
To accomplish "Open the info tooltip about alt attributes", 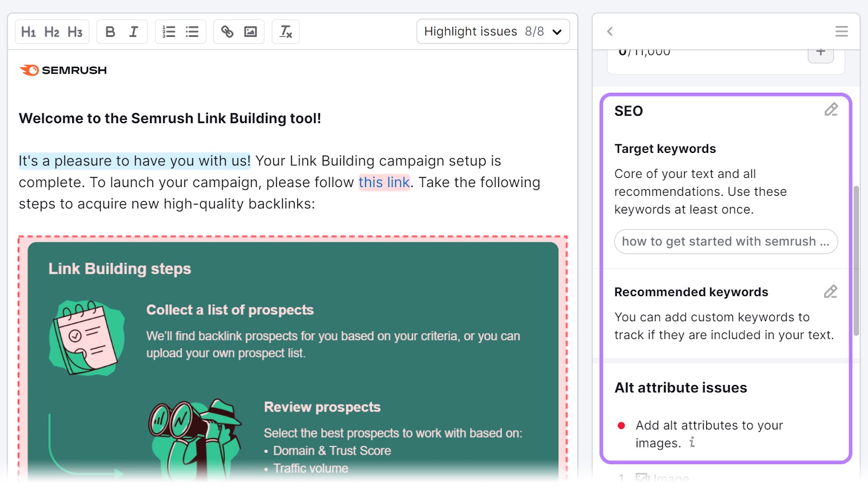I will (x=692, y=443).
